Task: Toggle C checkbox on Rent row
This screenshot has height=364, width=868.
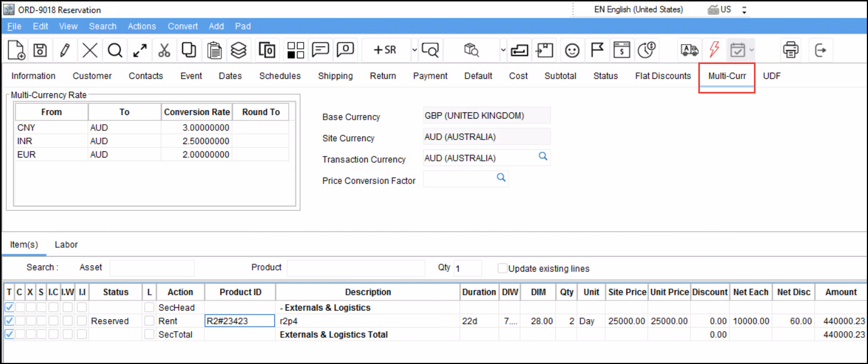Action: click(20, 320)
